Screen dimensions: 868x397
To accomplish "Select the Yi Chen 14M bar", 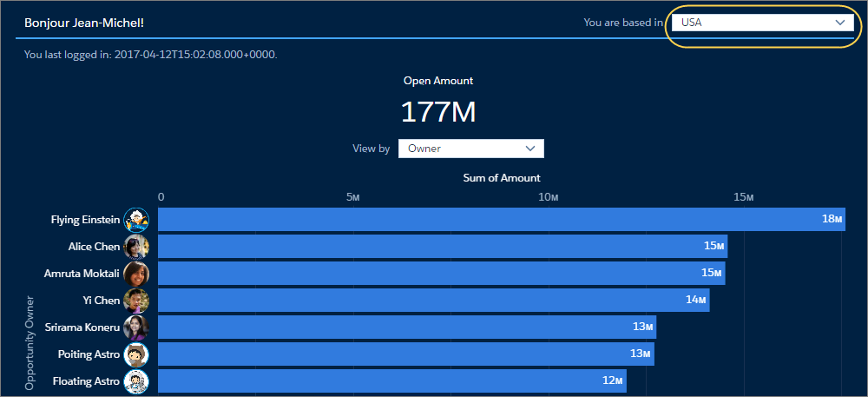I will point(434,300).
